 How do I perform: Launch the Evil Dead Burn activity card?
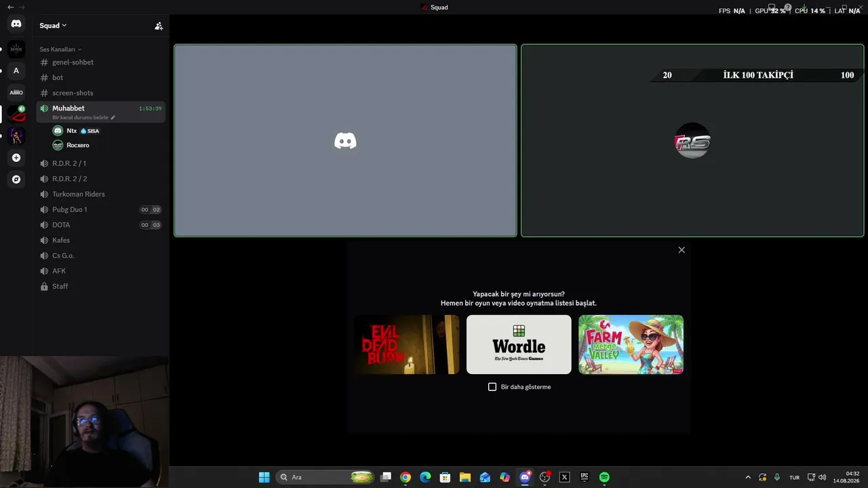coord(407,344)
